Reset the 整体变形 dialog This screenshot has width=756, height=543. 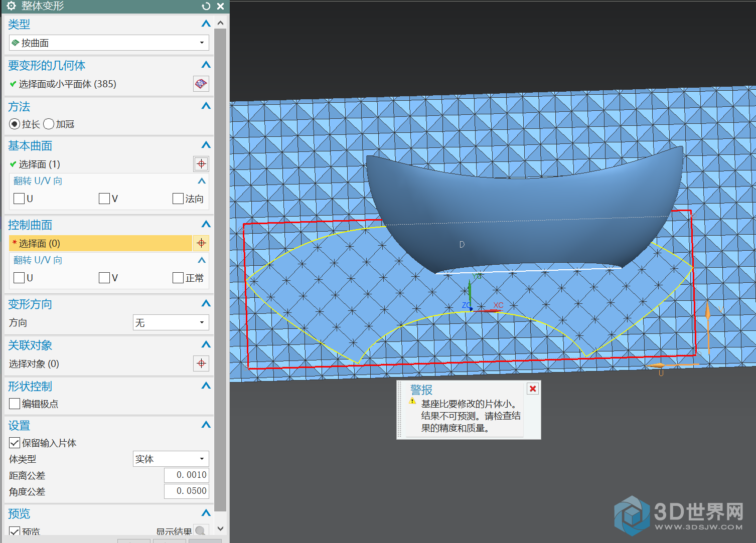pyautogui.click(x=206, y=6)
